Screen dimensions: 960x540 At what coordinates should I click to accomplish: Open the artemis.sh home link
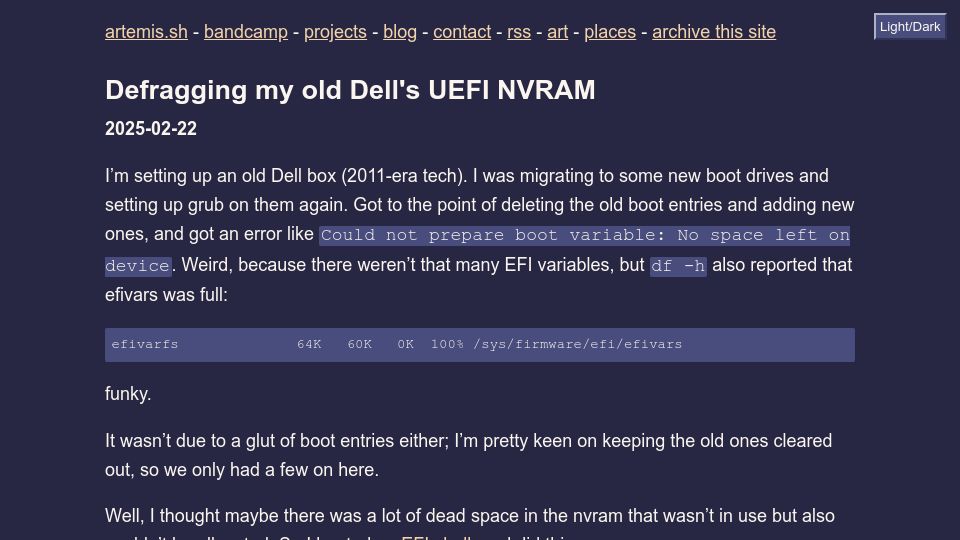click(x=146, y=32)
